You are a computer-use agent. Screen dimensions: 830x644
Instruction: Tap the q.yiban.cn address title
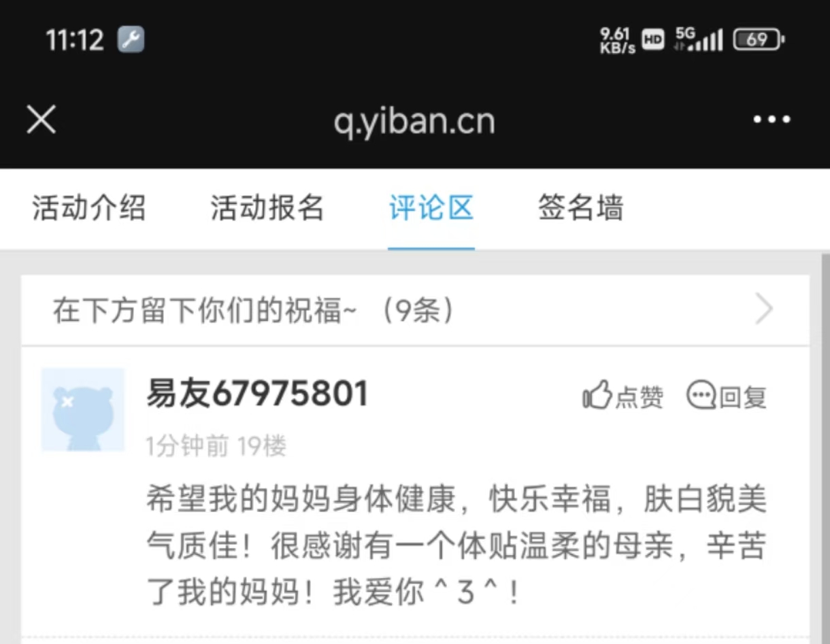point(414,122)
